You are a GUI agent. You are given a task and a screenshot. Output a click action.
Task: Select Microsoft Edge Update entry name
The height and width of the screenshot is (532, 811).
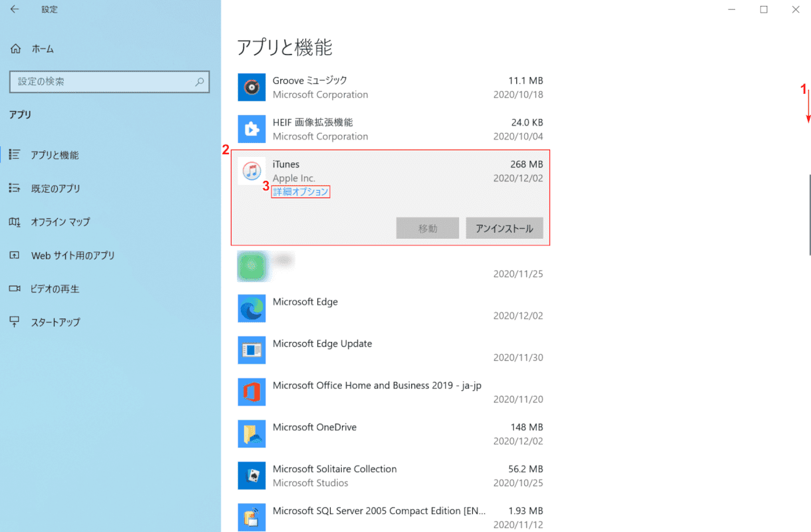[322, 344]
